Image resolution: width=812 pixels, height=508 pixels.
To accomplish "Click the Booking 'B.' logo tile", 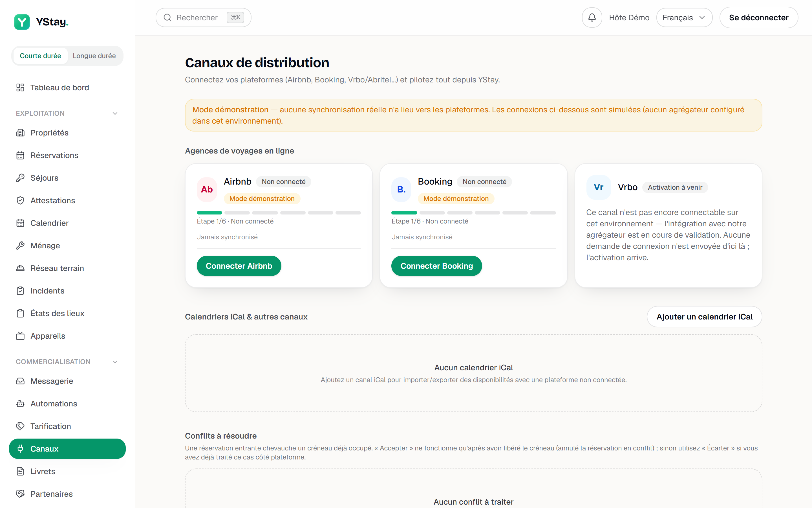I will point(401,189).
